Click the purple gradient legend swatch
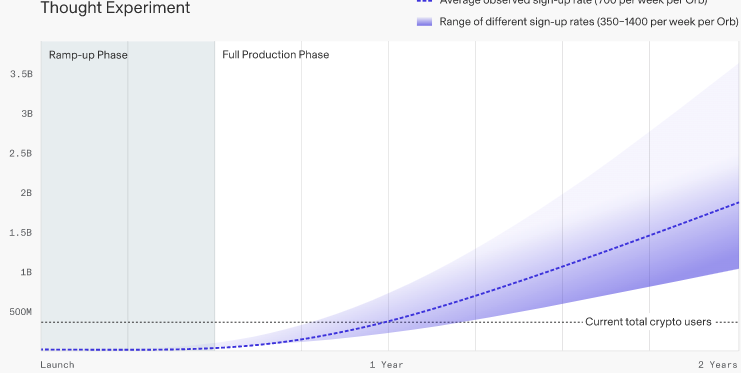This screenshot has width=741, height=373. click(x=424, y=22)
